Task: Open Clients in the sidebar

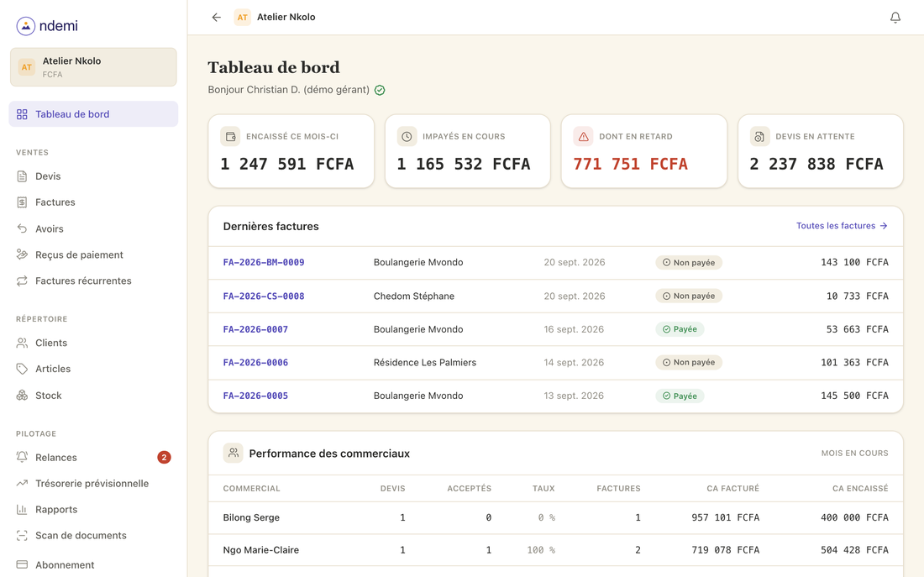Action: pos(93,343)
